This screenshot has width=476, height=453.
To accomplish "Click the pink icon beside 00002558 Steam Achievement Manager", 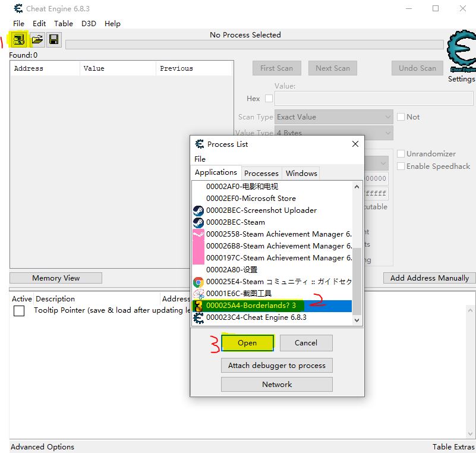I will (x=198, y=234).
